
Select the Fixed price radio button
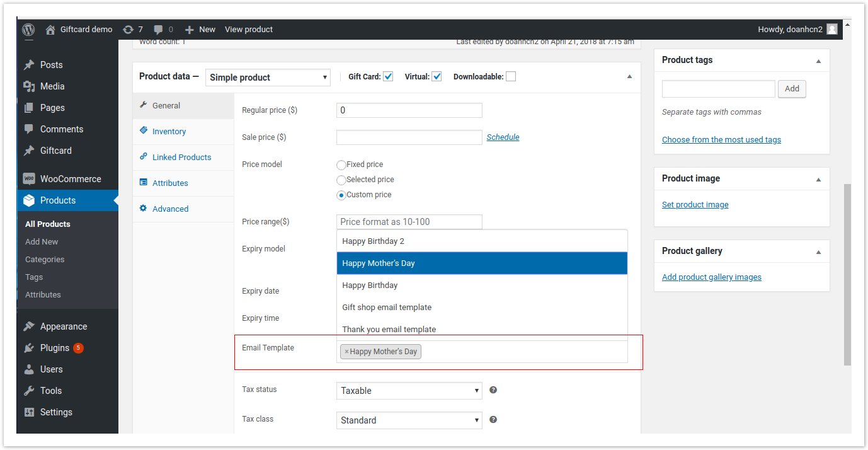(341, 165)
